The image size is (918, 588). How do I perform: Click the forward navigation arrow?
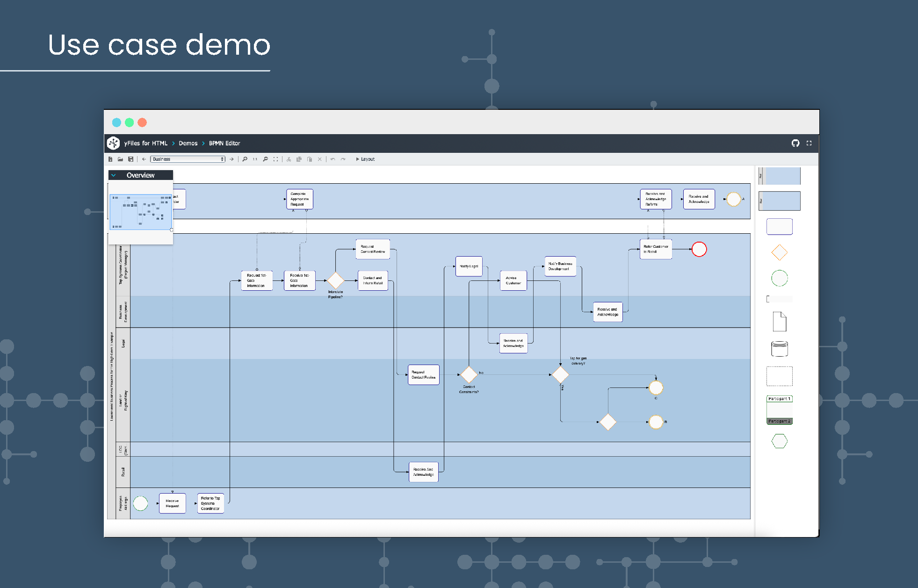231,159
